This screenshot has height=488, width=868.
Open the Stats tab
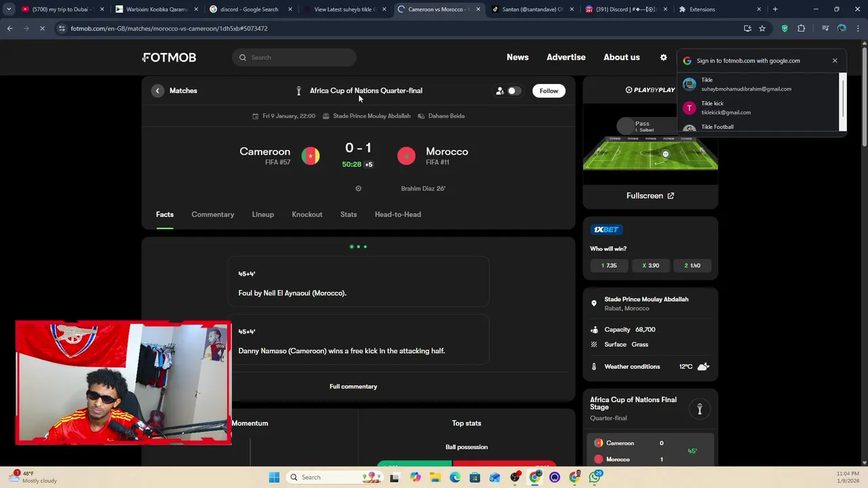pyautogui.click(x=349, y=214)
